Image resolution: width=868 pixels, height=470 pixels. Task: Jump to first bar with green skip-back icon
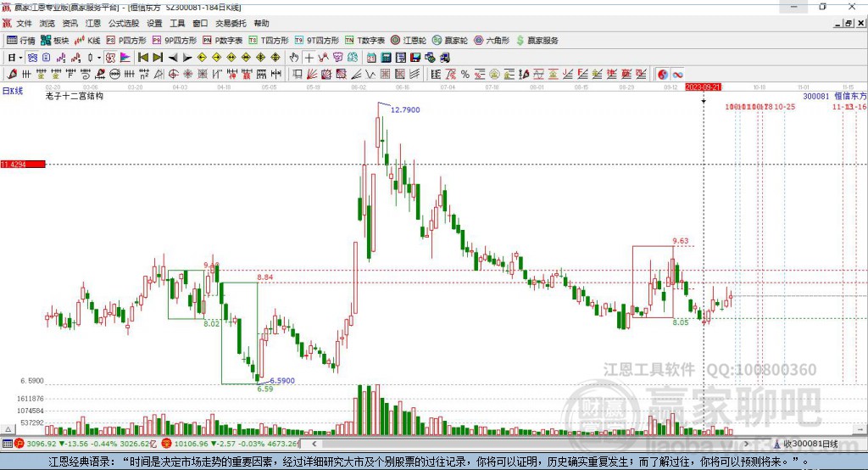point(143,58)
